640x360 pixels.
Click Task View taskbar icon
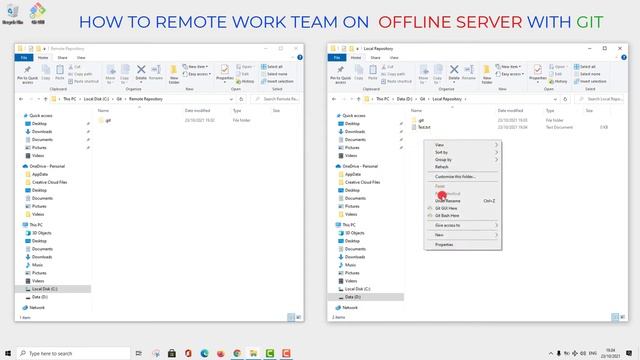click(139, 353)
